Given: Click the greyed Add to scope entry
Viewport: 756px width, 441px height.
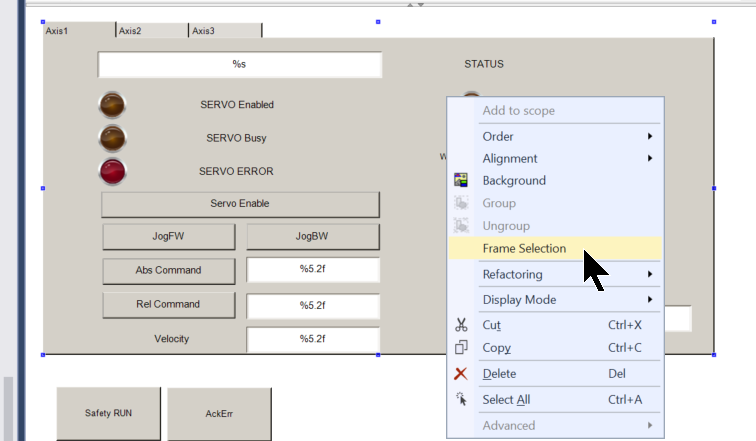Looking at the screenshot, I should coord(555,110).
